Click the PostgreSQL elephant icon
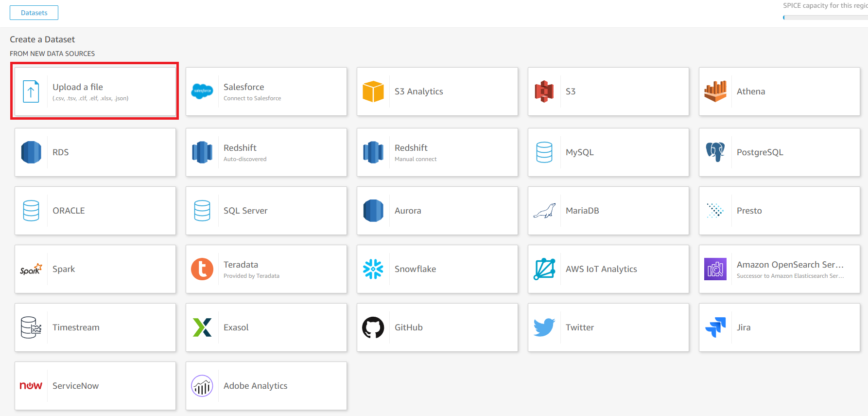This screenshot has width=868, height=416. (715, 152)
